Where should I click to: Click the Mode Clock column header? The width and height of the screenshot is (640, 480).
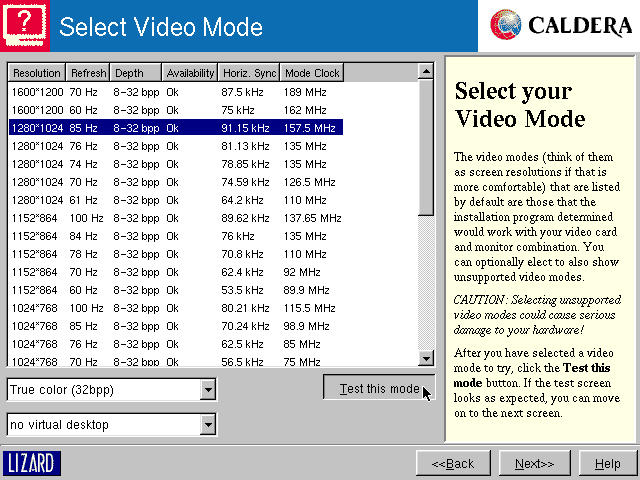point(312,73)
